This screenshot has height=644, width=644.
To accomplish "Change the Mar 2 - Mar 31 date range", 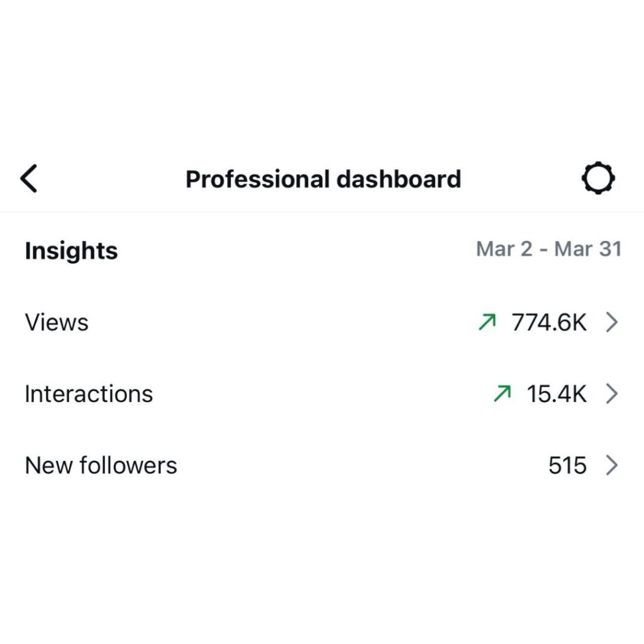I will [x=548, y=249].
